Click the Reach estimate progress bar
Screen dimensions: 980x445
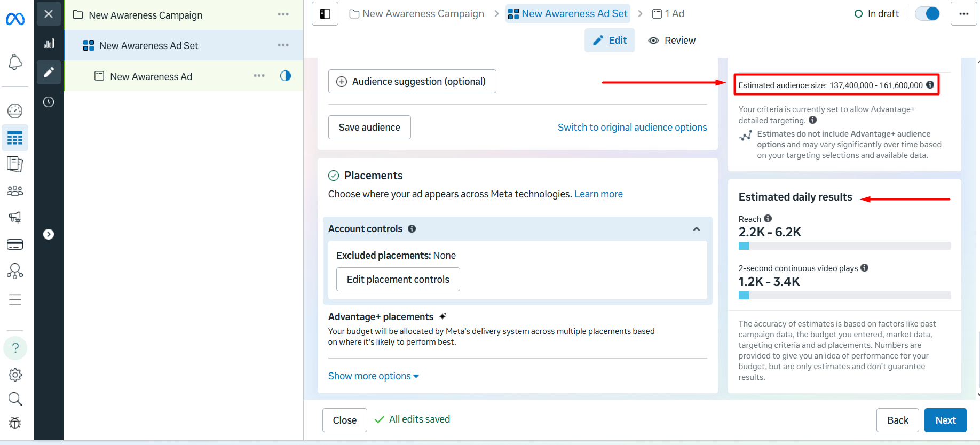tap(844, 246)
